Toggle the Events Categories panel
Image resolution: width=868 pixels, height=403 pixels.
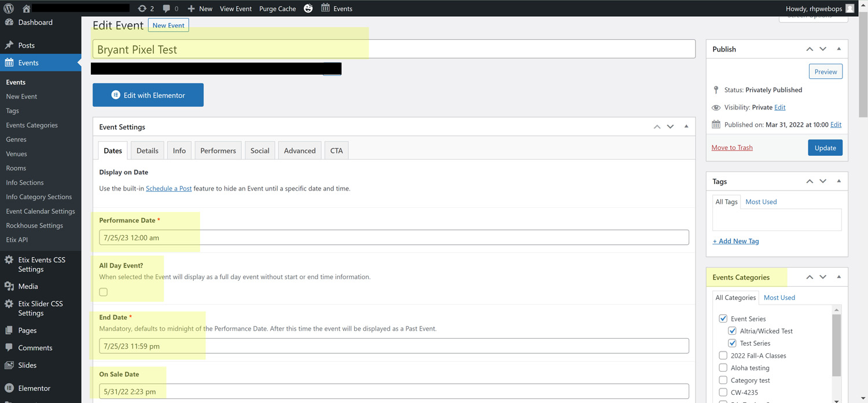[x=838, y=277]
